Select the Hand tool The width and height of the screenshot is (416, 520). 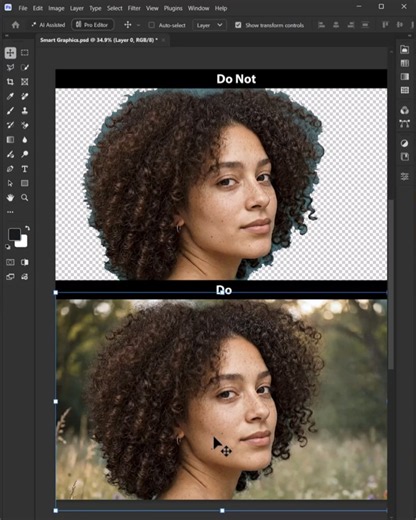[10, 198]
